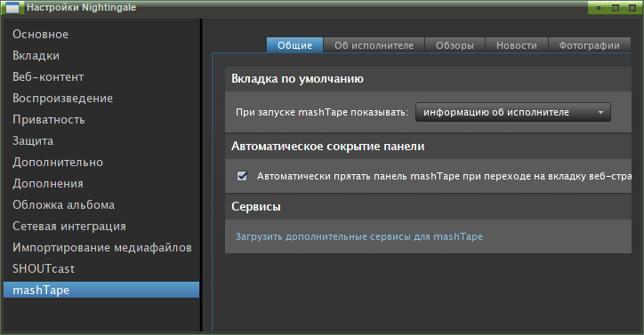Screen dimensions: 644x335
Task: Open Сетевая интеграция settings
Action: (101, 227)
